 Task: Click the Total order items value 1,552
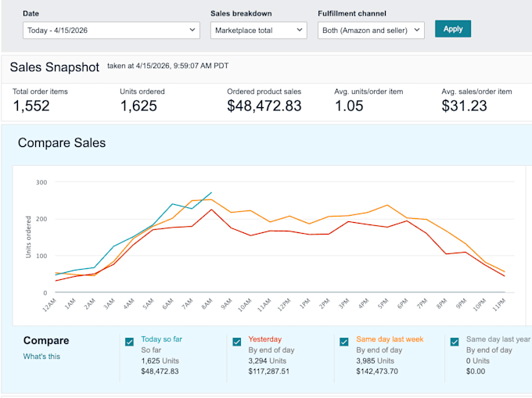coord(31,106)
